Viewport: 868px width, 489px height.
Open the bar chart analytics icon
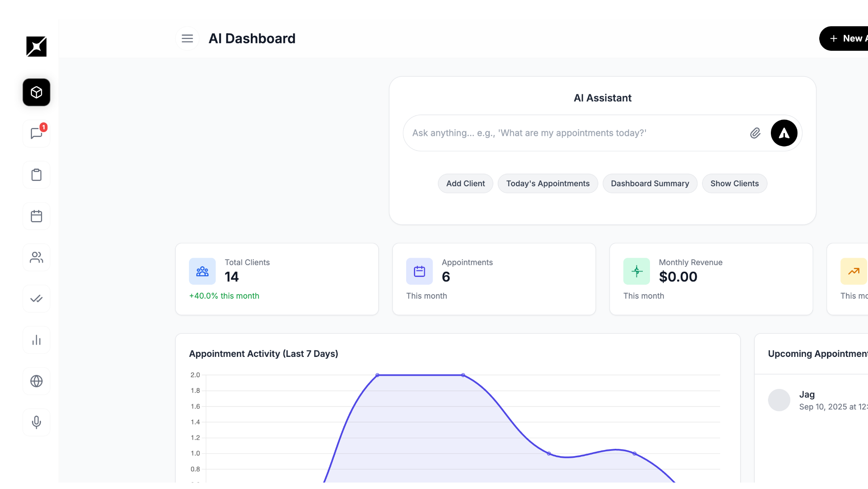(x=36, y=340)
